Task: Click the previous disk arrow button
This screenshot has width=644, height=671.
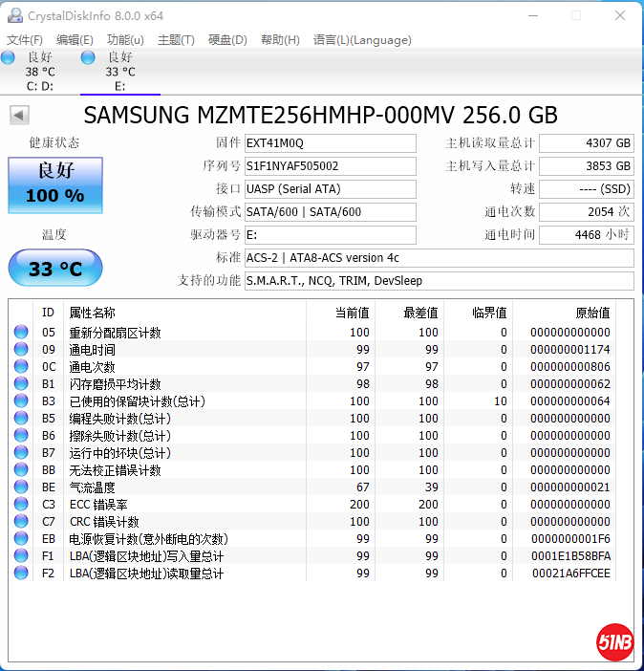Action: [18, 116]
